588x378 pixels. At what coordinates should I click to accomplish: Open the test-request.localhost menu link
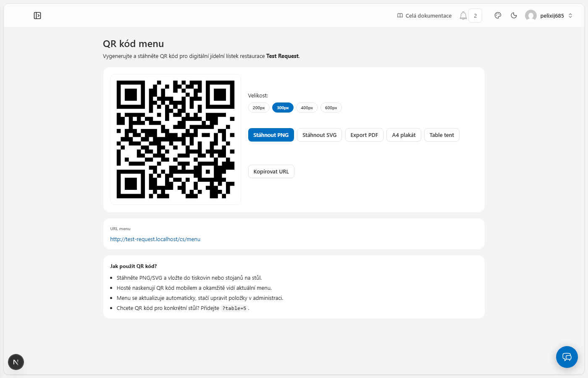click(155, 239)
